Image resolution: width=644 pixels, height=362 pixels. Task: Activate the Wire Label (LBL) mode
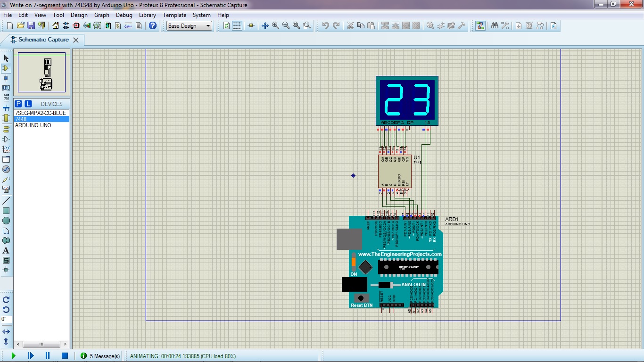6,88
